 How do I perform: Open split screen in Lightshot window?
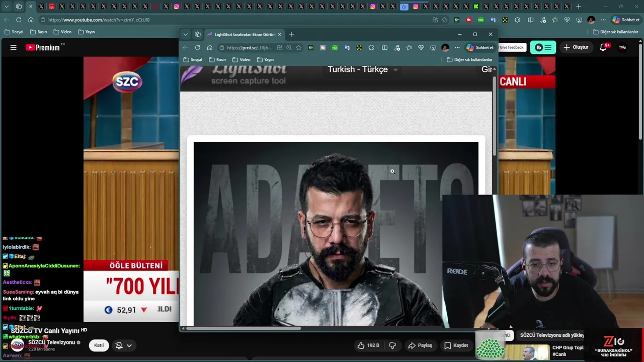[384, 48]
